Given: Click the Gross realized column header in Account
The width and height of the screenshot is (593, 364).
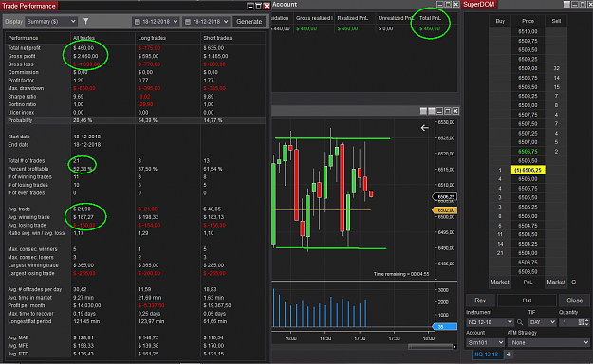Looking at the screenshot, I should point(314,18).
